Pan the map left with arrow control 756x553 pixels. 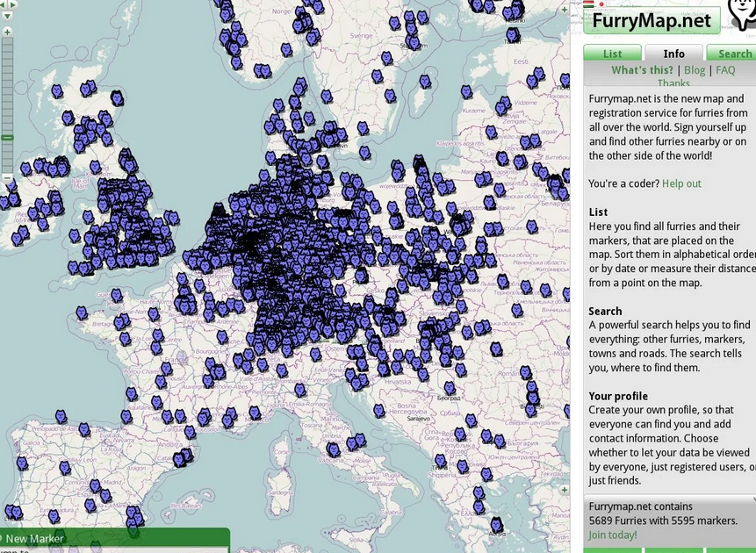[x=2, y=4]
